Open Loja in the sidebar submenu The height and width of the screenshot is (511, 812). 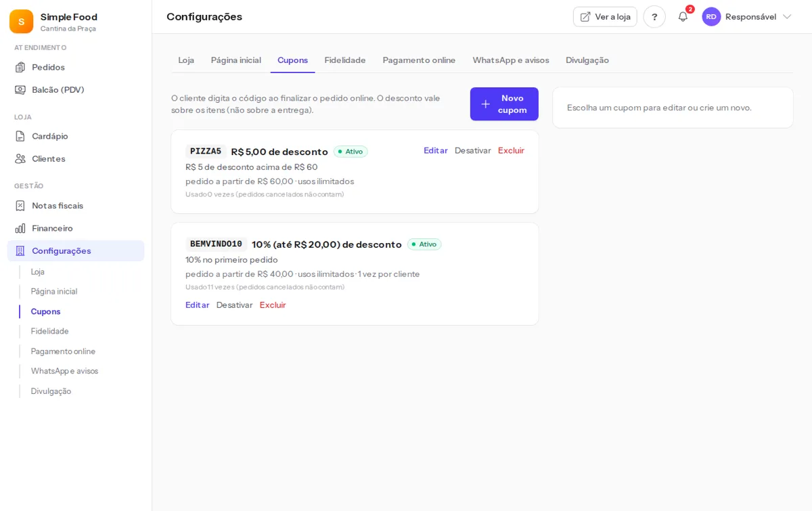click(38, 271)
